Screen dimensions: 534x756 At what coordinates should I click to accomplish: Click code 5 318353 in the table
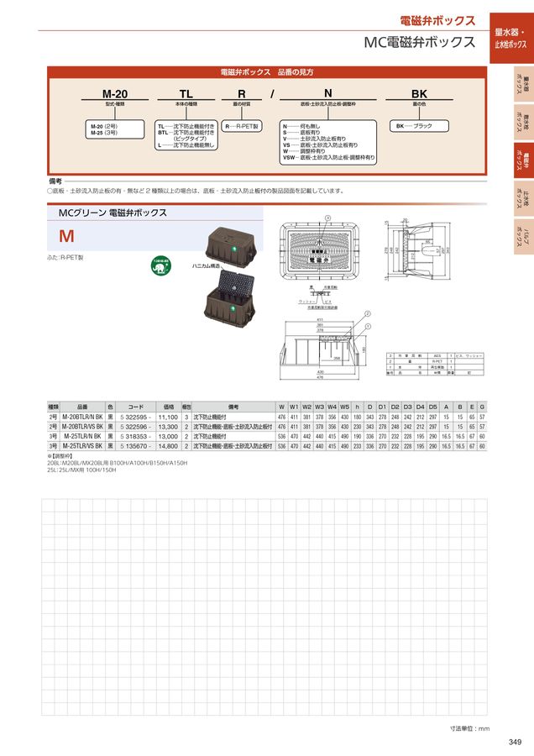(x=135, y=436)
